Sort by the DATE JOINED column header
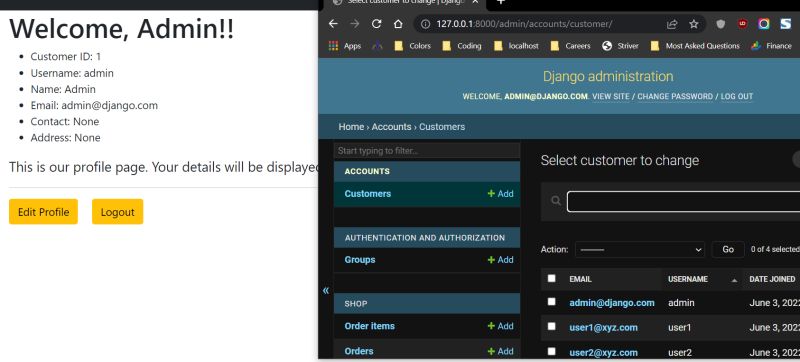 772,279
